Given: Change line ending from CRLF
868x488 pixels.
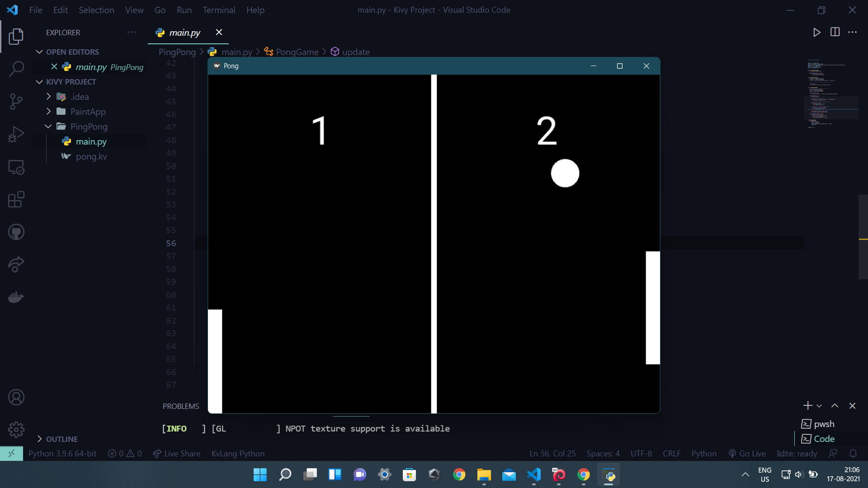Looking at the screenshot, I should pyautogui.click(x=671, y=453).
